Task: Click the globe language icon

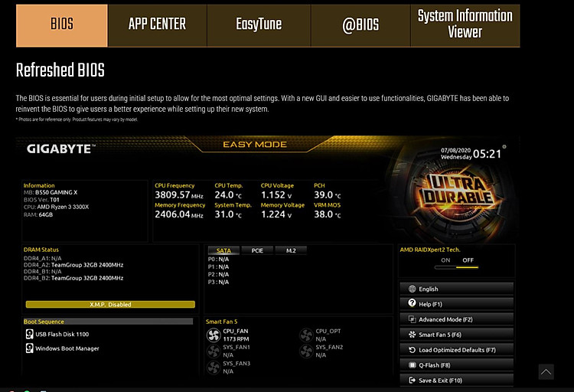Action: pyautogui.click(x=413, y=289)
